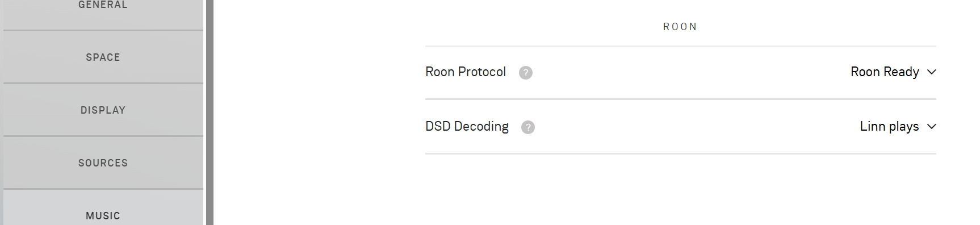Expand the Roon Protocol chevron arrow
Image resolution: width=980 pixels, height=225 pixels.
click(x=931, y=72)
